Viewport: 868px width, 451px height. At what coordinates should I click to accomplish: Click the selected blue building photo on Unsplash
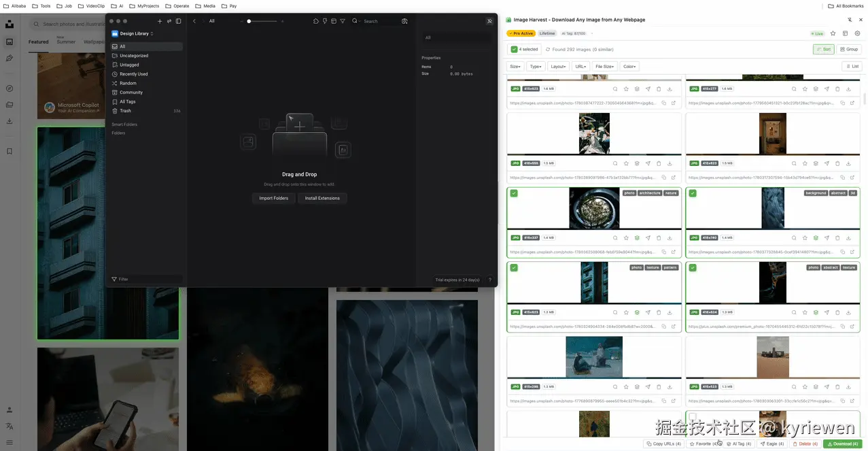(x=108, y=233)
